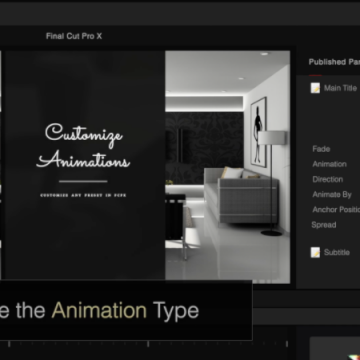
Task: Open the Direction parameter setting
Action: 328,179
